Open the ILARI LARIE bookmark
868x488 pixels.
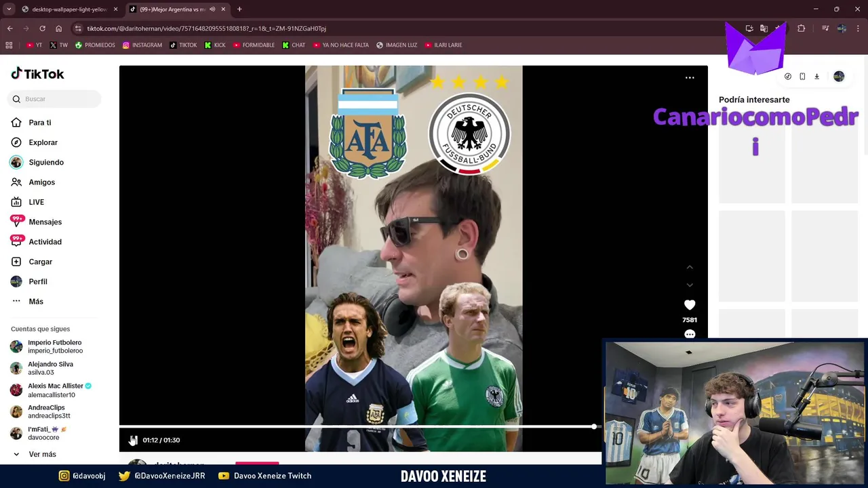(443, 45)
